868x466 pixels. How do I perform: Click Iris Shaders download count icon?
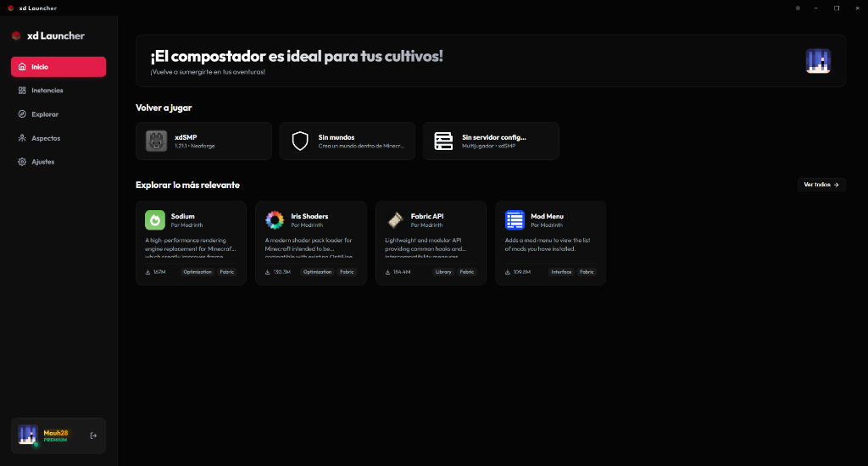(x=267, y=272)
